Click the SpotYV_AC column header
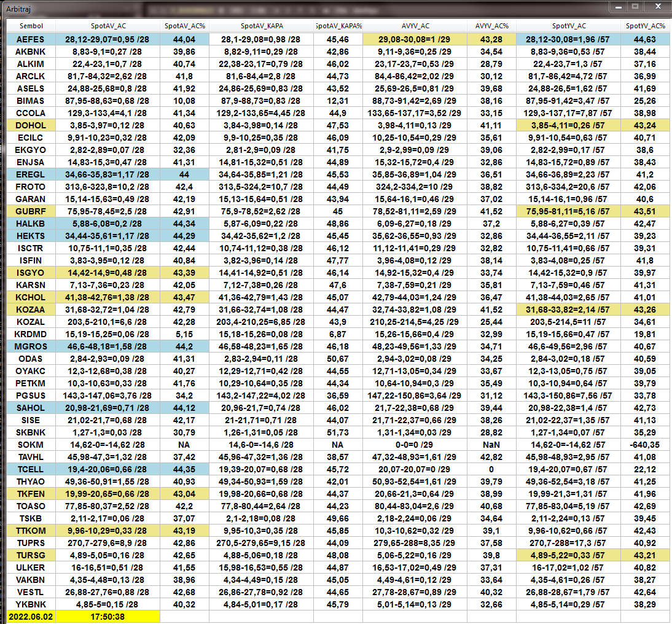The width and height of the screenshot is (672, 624). (x=568, y=26)
